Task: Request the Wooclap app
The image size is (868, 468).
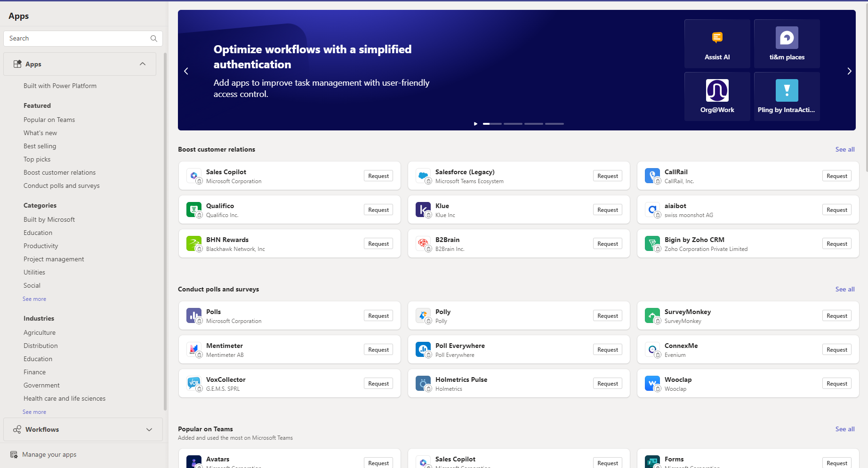Action: 837,384
